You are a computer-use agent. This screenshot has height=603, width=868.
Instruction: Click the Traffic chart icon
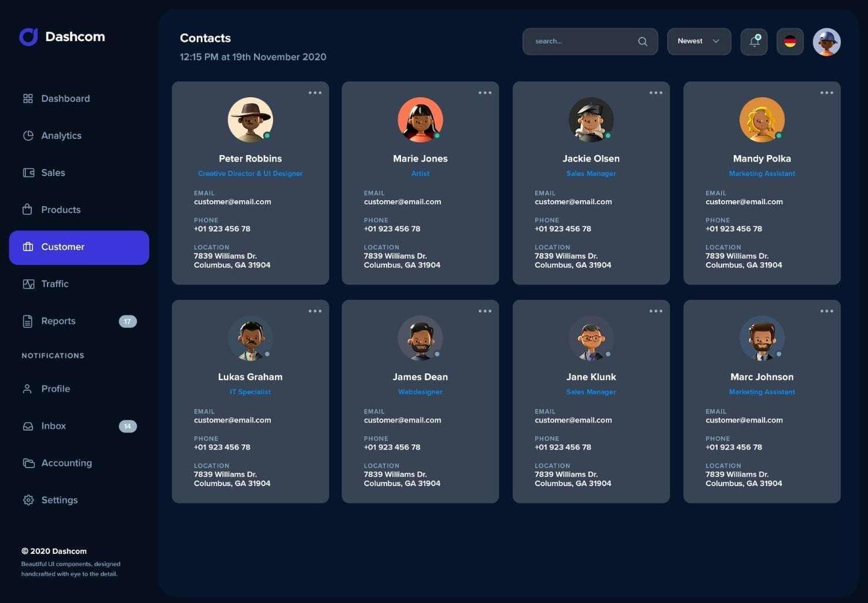28,284
